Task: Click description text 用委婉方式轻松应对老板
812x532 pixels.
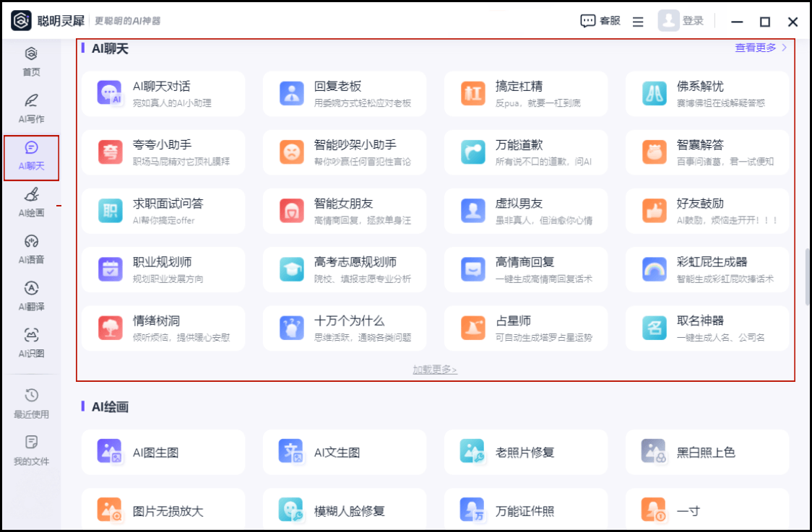Action: 363,103
